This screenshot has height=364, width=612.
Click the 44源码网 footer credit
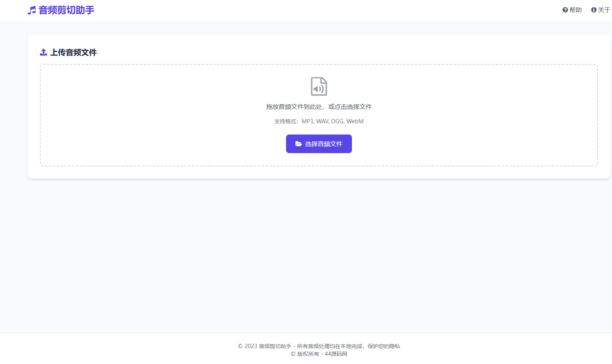pyautogui.click(x=336, y=354)
